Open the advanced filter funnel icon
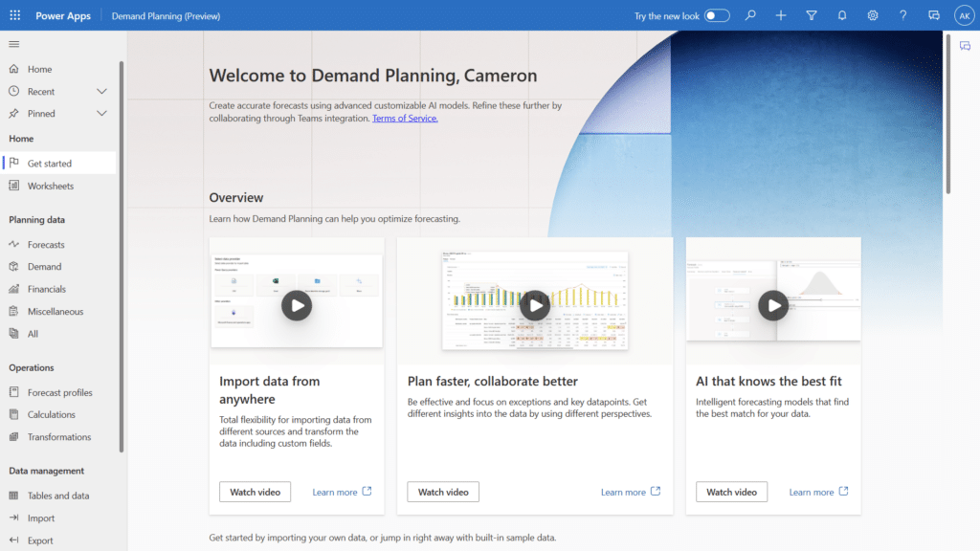 812,15
